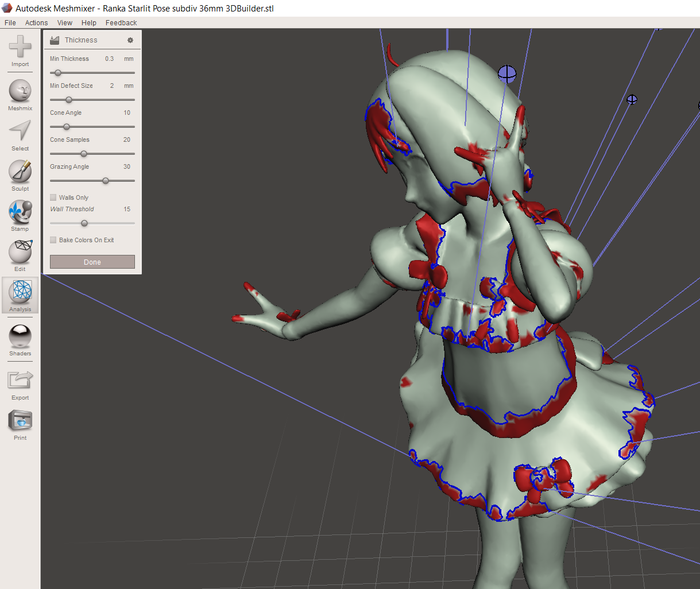The image size is (700, 589).
Task: Open the View menu
Action: [x=65, y=23]
